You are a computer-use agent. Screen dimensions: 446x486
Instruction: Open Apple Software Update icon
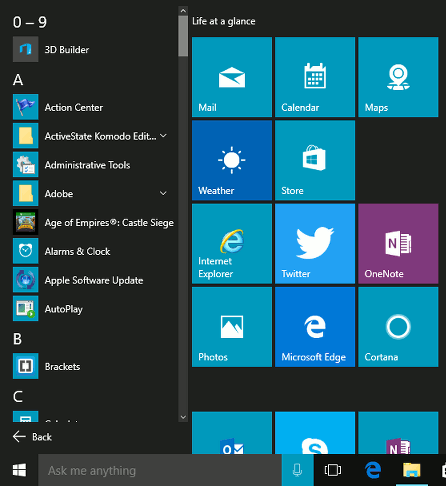pyautogui.click(x=26, y=280)
